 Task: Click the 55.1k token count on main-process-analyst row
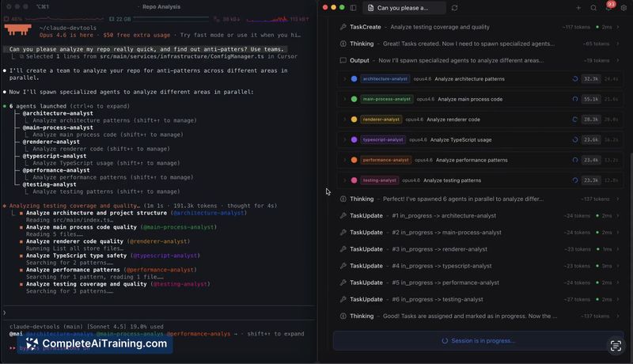[x=591, y=99]
